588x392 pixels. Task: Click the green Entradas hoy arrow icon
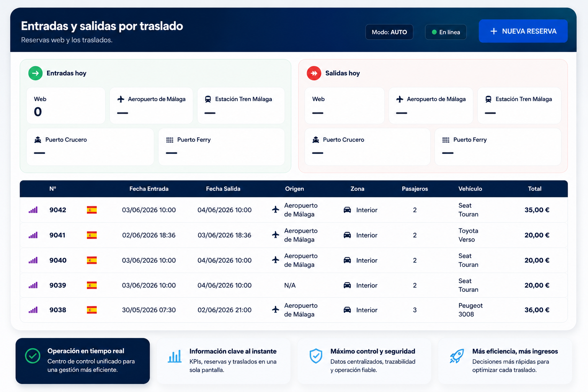pos(36,73)
